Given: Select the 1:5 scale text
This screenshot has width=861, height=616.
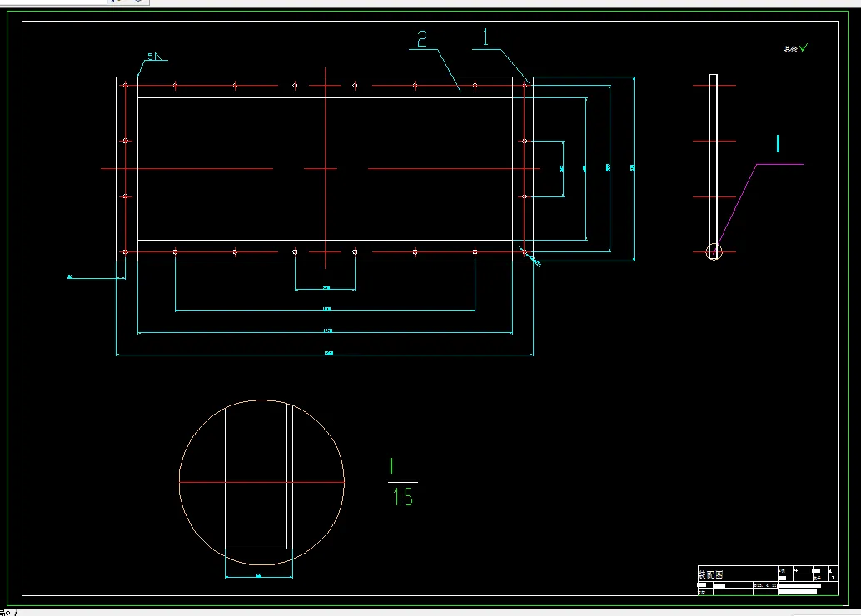Looking at the screenshot, I should [x=403, y=498].
